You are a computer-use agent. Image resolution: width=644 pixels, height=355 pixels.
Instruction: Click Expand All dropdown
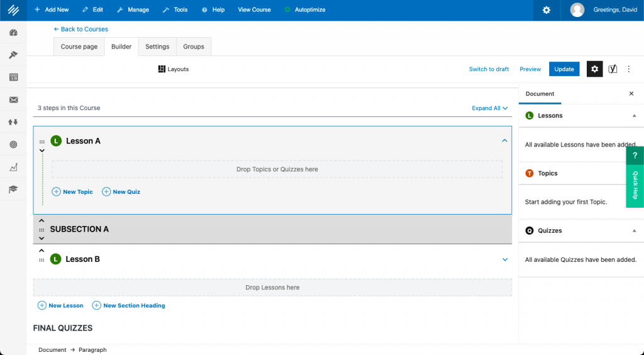(x=489, y=108)
